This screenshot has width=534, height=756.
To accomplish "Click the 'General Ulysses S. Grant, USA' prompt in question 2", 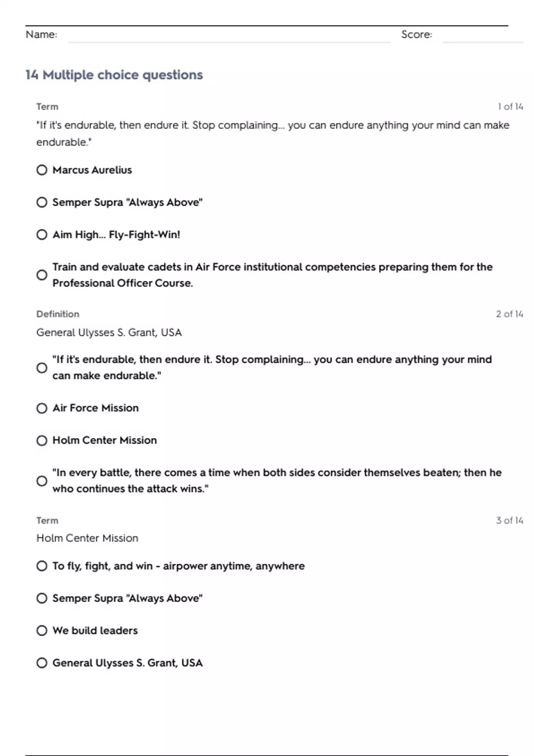I will 109,333.
